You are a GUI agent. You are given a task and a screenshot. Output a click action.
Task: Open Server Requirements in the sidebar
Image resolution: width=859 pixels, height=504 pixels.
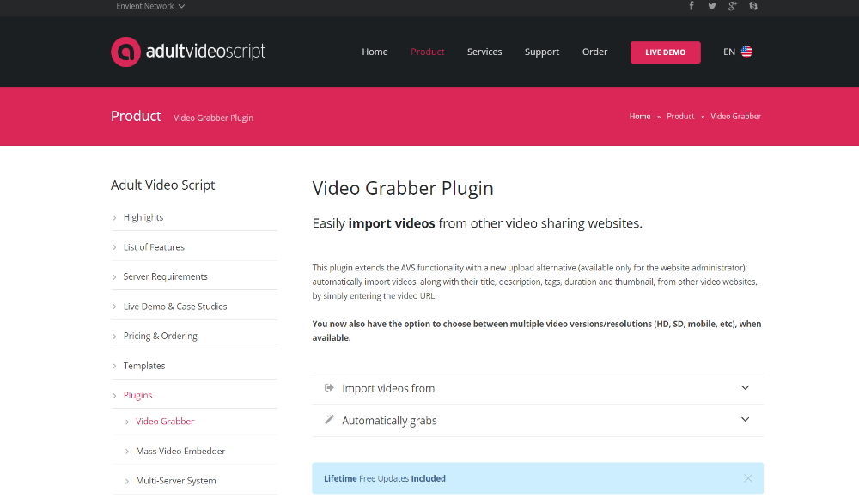click(166, 276)
